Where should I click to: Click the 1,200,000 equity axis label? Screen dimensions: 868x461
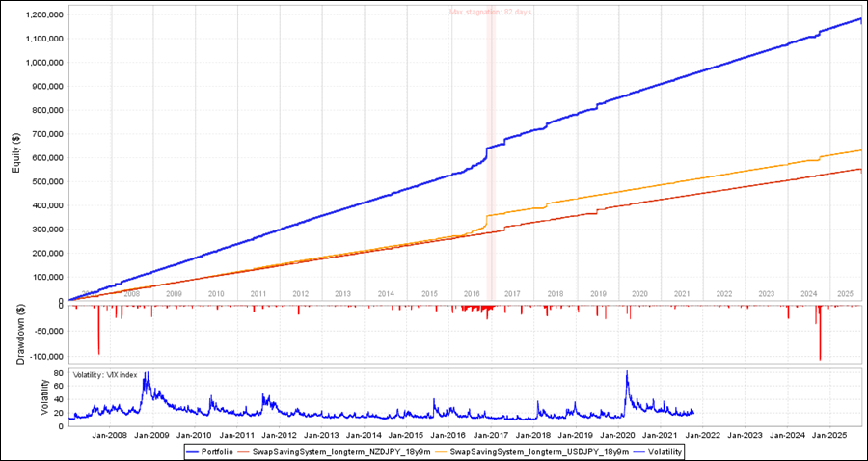click(x=35, y=15)
